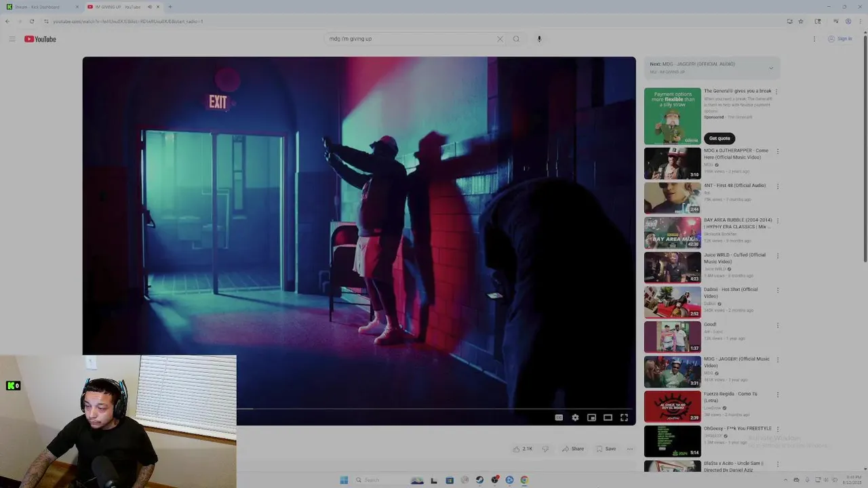The image size is (868, 488).
Task: Open Dalbini - Hot Shxt thumbnail
Action: 672,302
